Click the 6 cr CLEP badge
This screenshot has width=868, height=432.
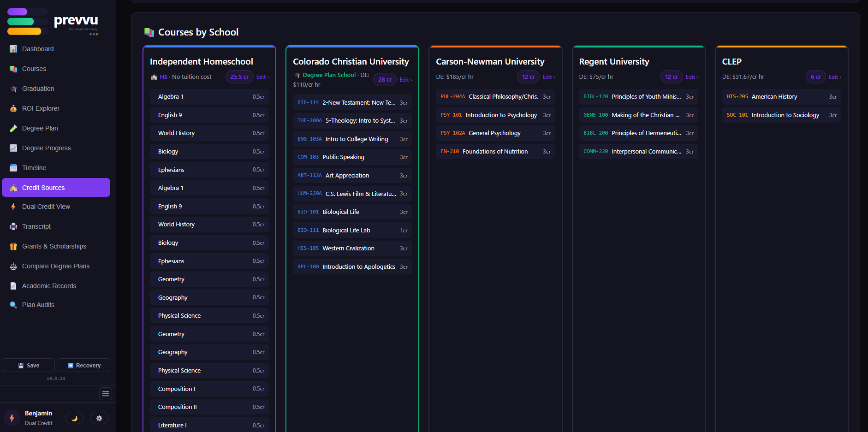point(815,77)
